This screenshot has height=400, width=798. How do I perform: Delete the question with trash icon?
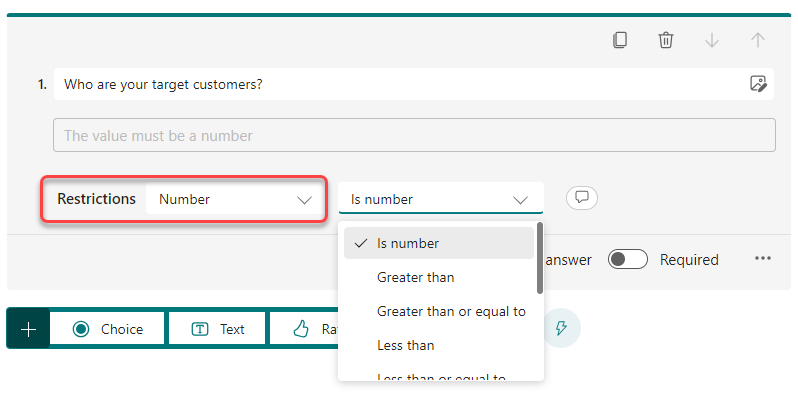666,40
